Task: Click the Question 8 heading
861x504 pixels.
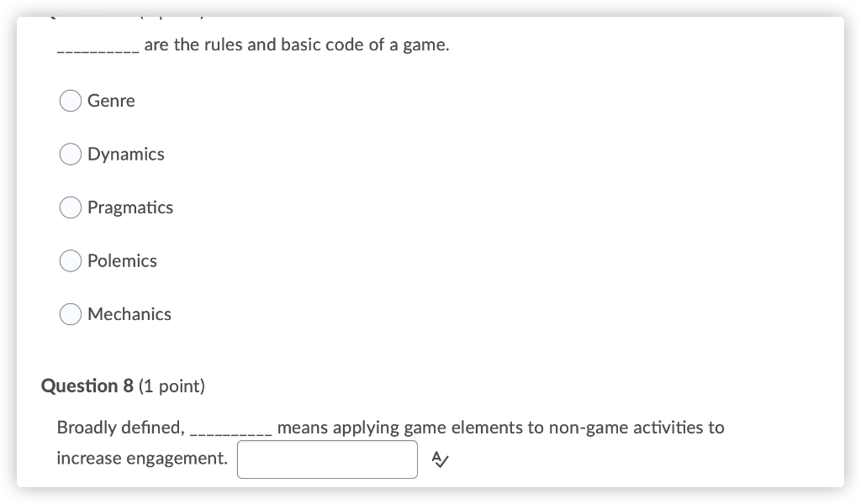Action: point(123,386)
